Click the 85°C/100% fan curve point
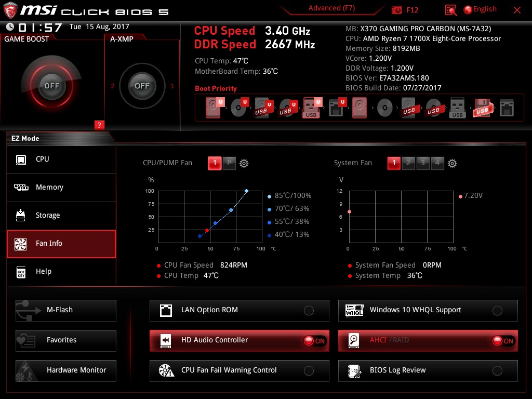The height and width of the screenshot is (399, 532). [246, 191]
